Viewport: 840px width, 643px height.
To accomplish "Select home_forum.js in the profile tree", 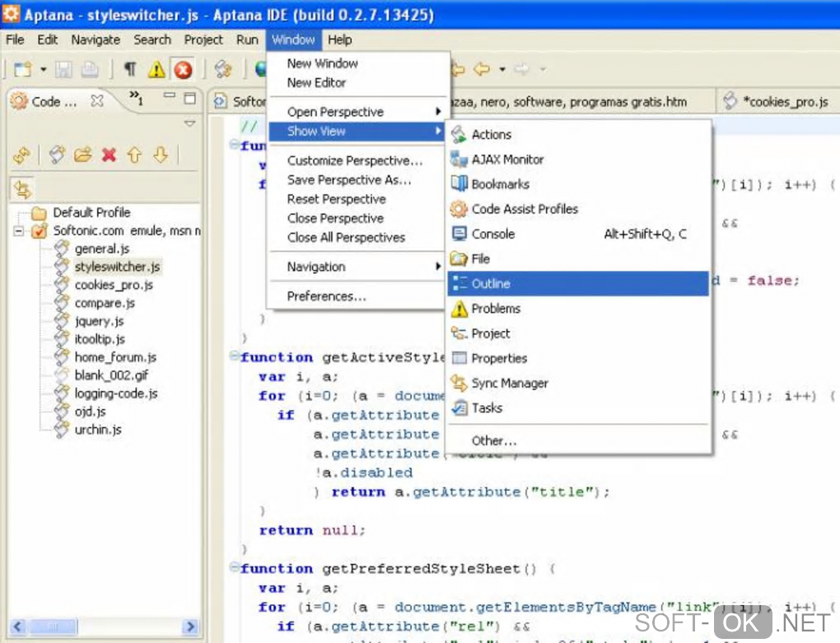I will tap(115, 357).
